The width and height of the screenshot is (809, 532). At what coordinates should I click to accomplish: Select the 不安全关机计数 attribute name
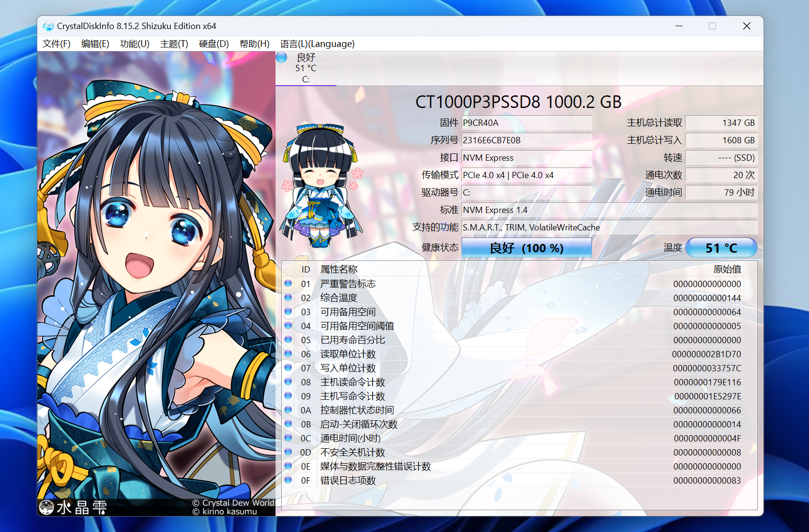click(353, 452)
